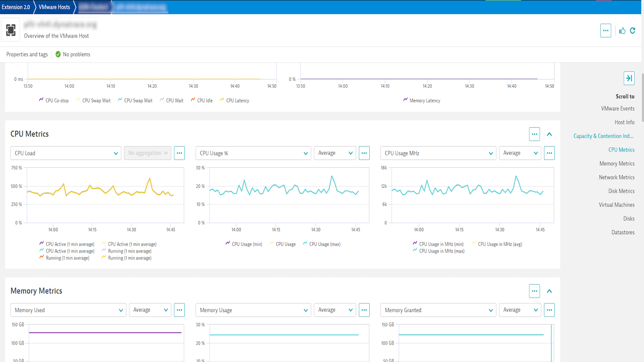Open Memory Used chart options menu
Screen dimensions: 644x362
point(179,310)
